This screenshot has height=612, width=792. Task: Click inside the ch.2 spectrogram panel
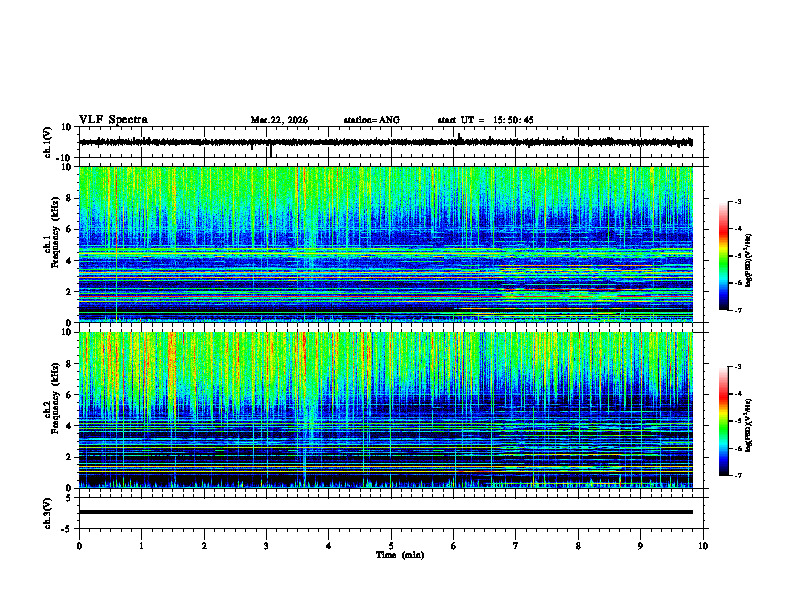coord(386,410)
